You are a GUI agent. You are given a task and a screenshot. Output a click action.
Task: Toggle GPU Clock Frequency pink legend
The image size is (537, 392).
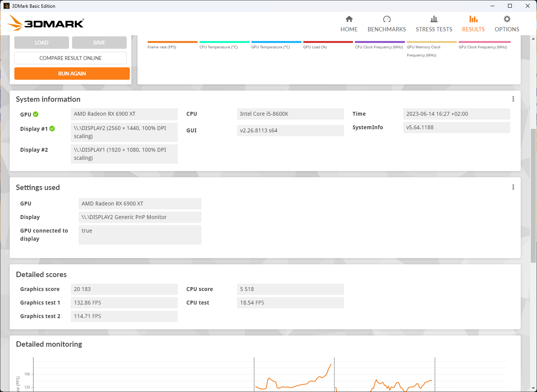point(485,42)
